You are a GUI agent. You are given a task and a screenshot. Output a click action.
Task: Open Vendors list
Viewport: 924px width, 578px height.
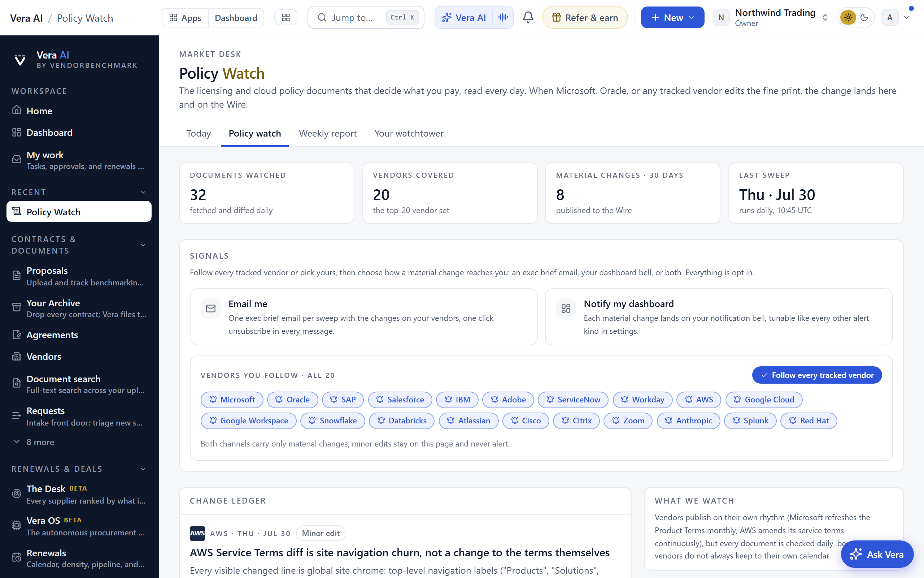pos(79,356)
